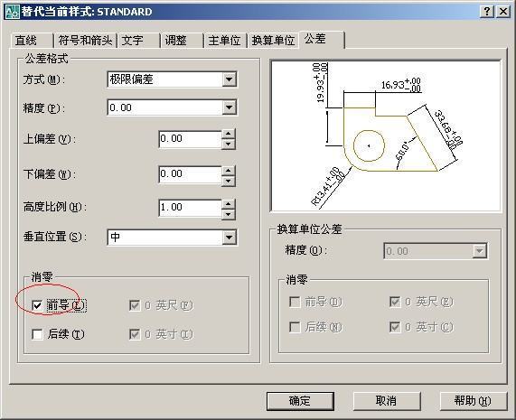Select the 文字 tab

[138, 41]
